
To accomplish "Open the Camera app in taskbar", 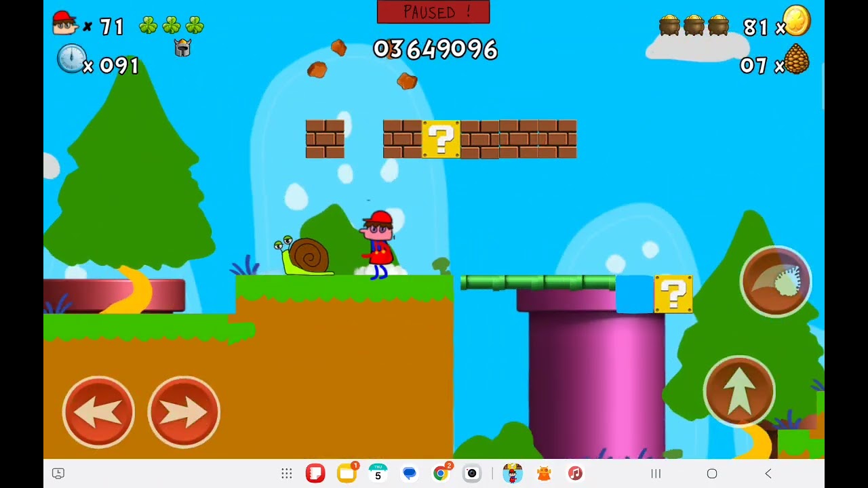I will coord(472,473).
